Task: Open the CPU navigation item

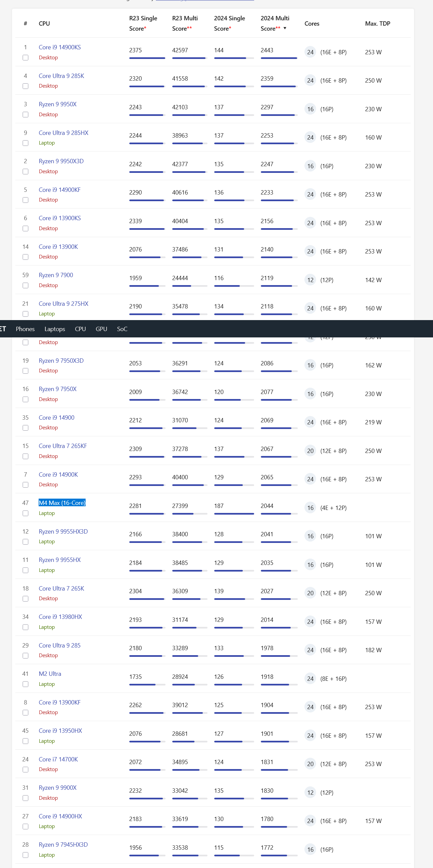Action: tap(80, 329)
